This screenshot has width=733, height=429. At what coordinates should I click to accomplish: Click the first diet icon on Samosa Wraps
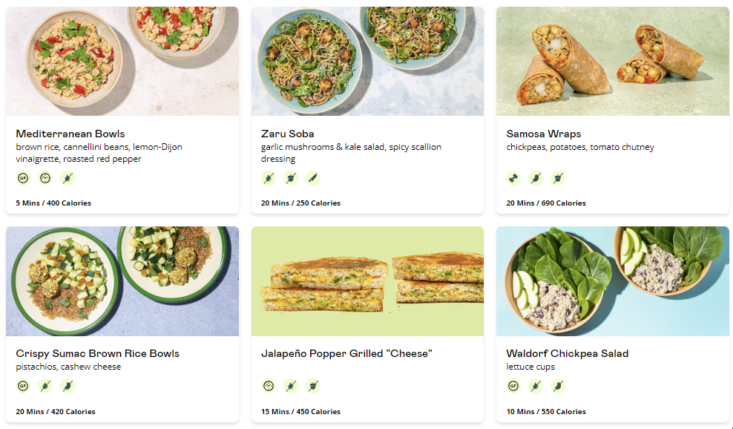[513, 178]
